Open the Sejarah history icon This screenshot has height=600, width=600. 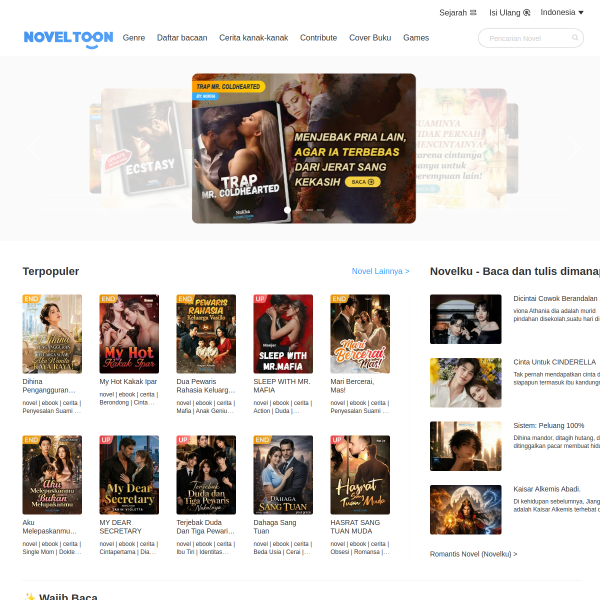pos(473,13)
